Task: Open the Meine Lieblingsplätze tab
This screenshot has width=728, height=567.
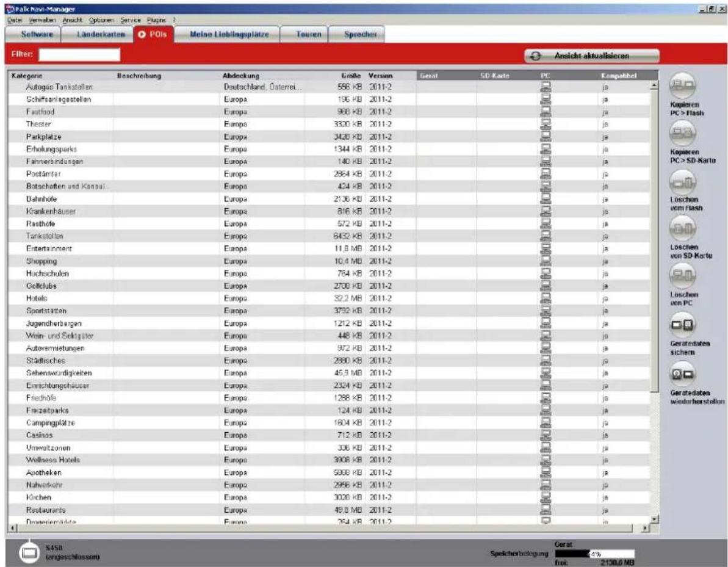Action: tap(228, 34)
